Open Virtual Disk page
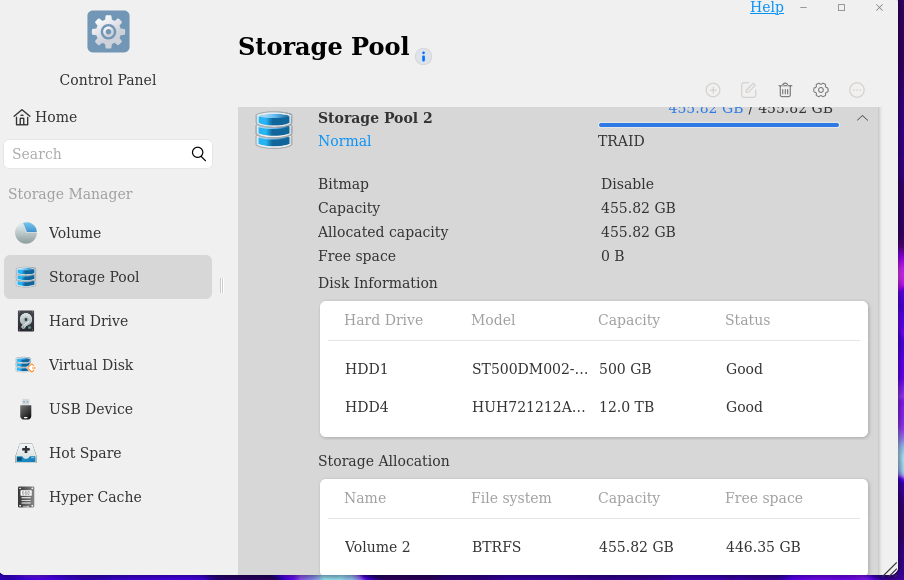The width and height of the screenshot is (904, 580). click(x=108, y=365)
